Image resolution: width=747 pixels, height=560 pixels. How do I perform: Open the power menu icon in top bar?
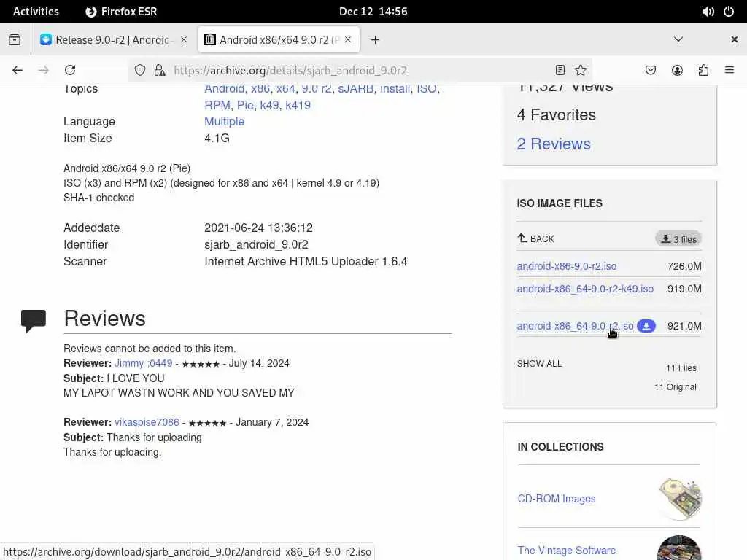tap(729, 12)
